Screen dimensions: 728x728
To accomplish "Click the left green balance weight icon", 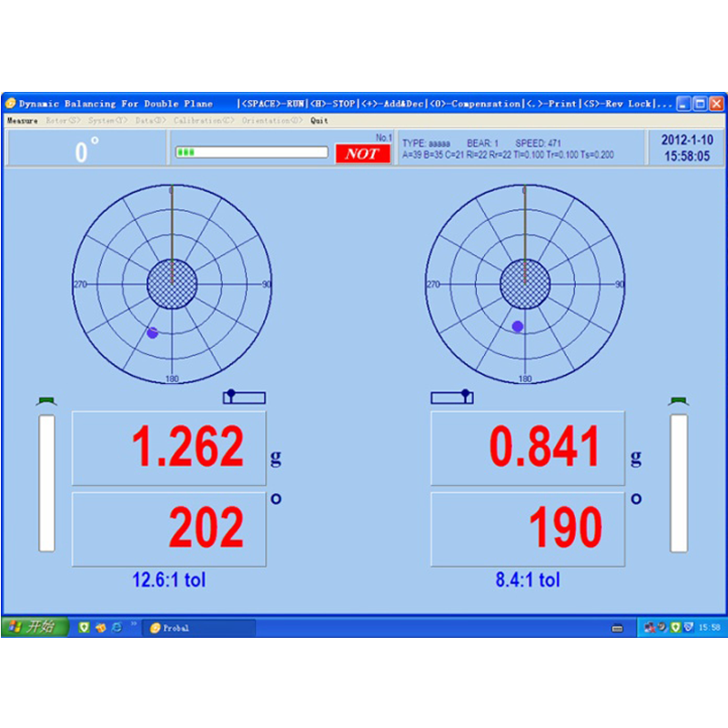I will click(45, 398).
